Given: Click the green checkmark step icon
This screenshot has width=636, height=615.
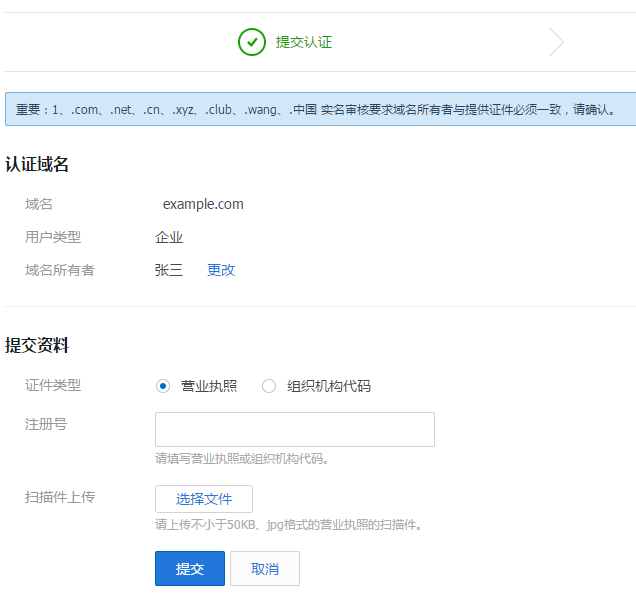Looking at the screenshot, I should tap(252, 42).
